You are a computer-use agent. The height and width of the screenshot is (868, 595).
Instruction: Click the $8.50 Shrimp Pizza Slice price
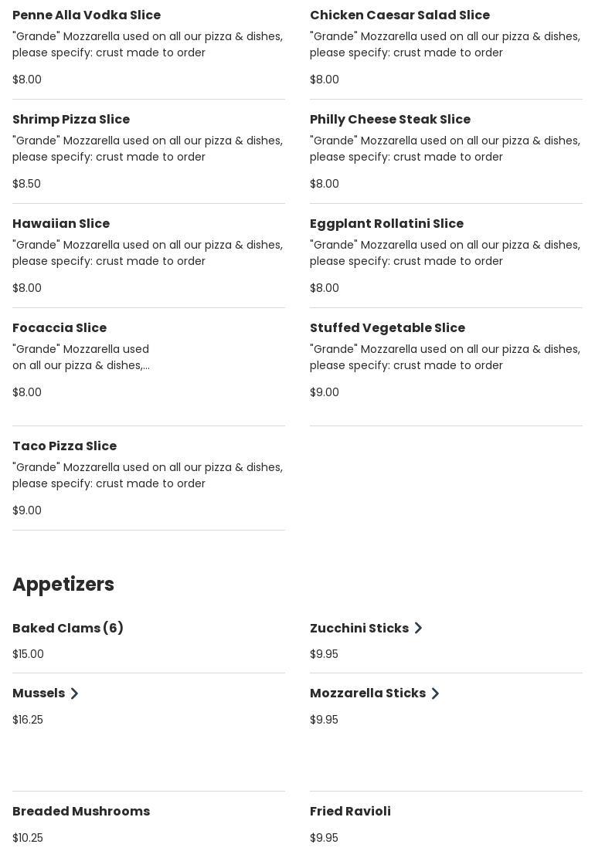point(27,184)
